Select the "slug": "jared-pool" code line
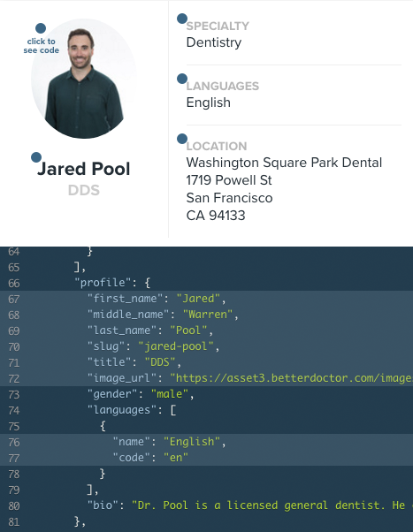 pyautogui.click(x=207, y=346)
